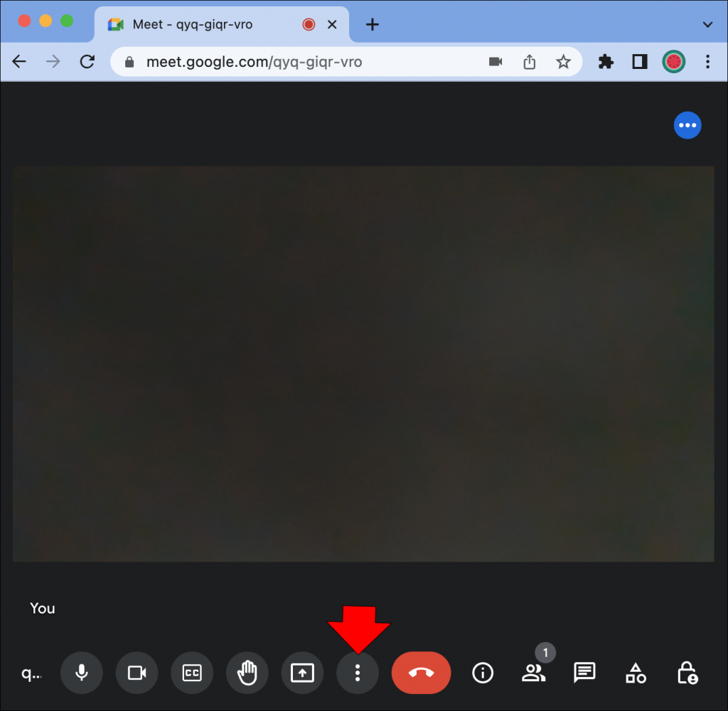Turn off the camera
Viewport: 728px width, 711px height.
tap(136, 673)
